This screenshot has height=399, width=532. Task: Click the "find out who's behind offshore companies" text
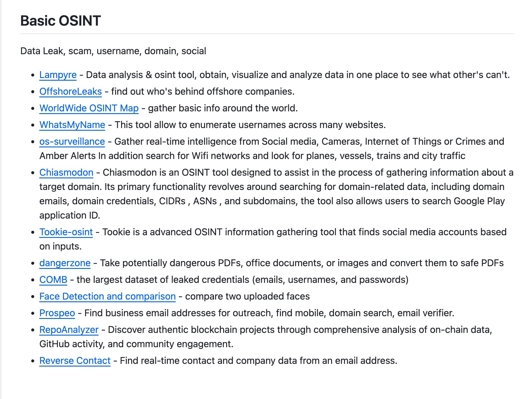tap(203, 91)
